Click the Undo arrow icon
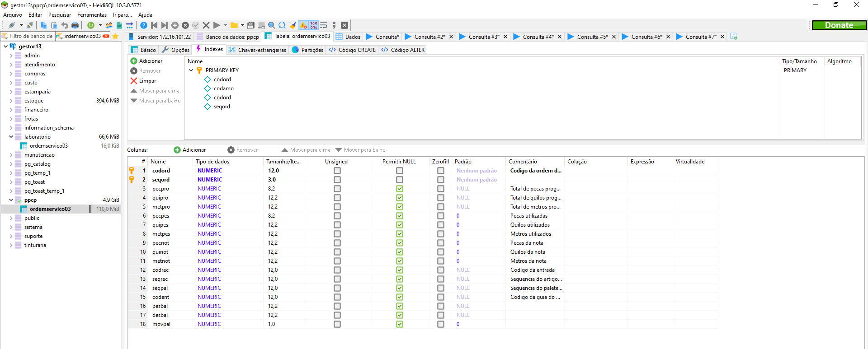The width and height of the screenshot is (868, 349). pos(65,25)
